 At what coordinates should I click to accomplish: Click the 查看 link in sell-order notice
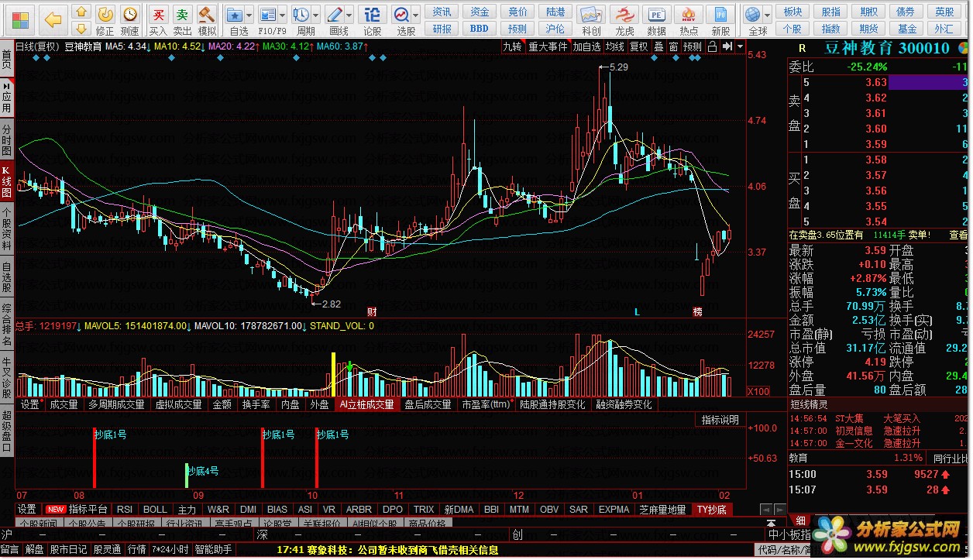point(958,235)
